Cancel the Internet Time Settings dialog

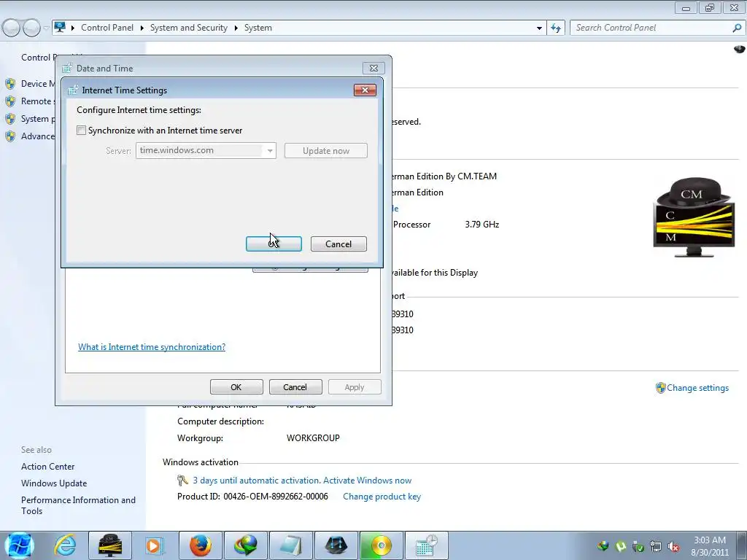tap(338, 244)
